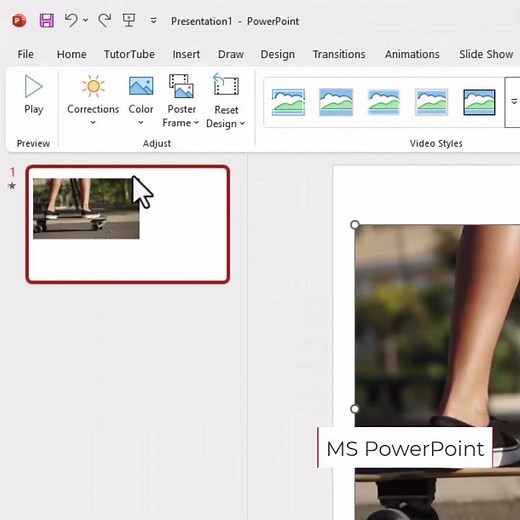Click the PowerPoint app logo icon
The image size is (520, 520).
(x=19, y=21)
